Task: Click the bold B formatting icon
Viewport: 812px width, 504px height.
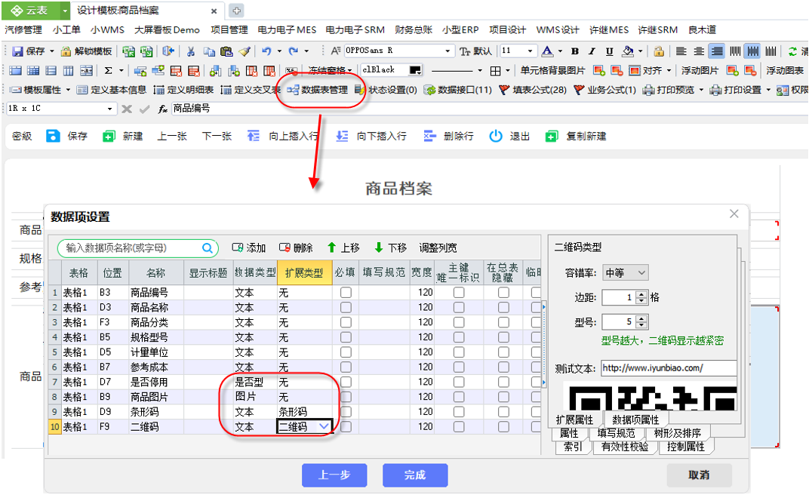Action: [x=574, y=51]
